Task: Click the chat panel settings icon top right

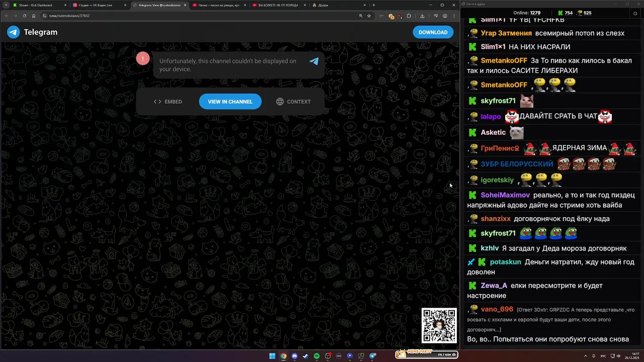Action: tap(635, 13)
